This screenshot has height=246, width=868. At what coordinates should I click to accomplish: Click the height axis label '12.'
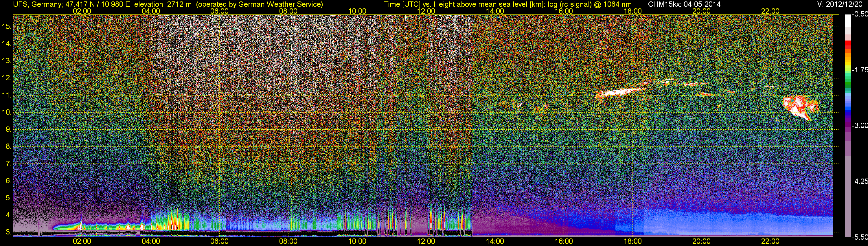(6, 78)
